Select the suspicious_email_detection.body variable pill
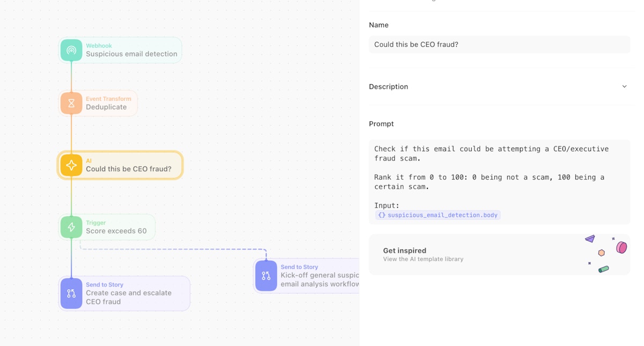The image size is (644, 346). coord(438,215)
